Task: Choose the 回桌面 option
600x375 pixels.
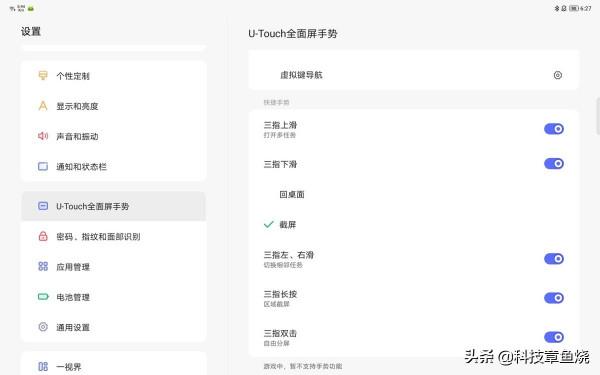Action: coord(413,194)
